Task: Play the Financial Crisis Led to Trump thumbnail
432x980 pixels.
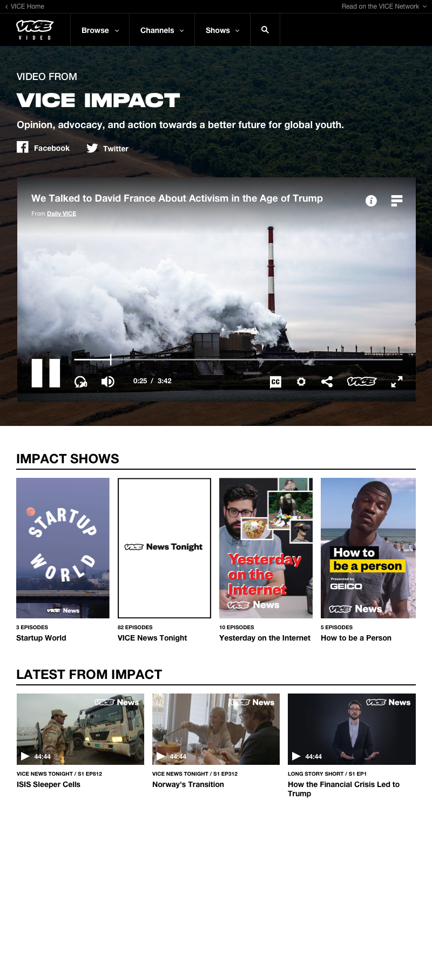Action: click(352, 729)
